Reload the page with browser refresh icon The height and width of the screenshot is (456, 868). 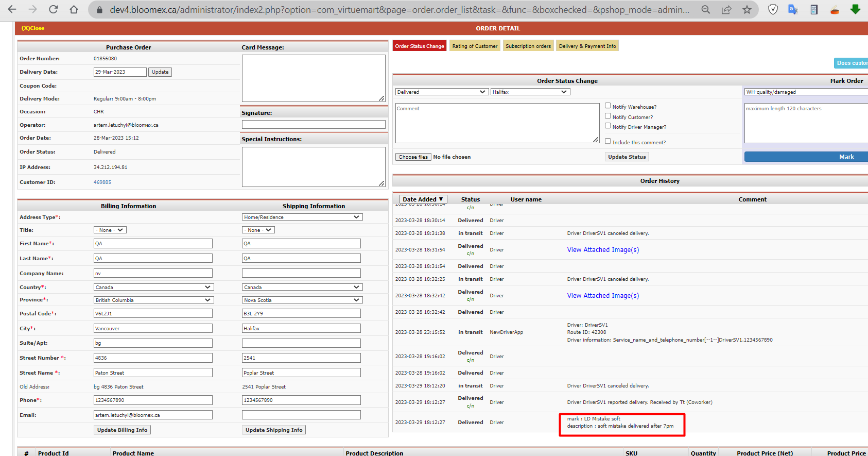53,9
